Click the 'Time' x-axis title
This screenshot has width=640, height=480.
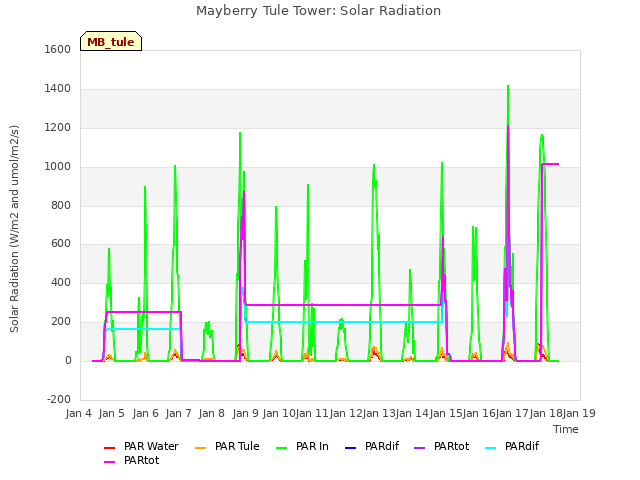pyautogui.click(x=566, y=429)
